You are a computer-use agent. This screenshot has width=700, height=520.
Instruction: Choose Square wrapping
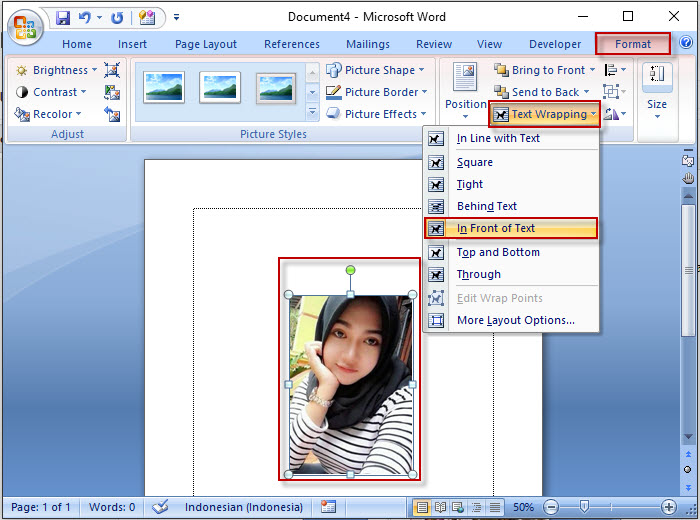click(511, 162)
